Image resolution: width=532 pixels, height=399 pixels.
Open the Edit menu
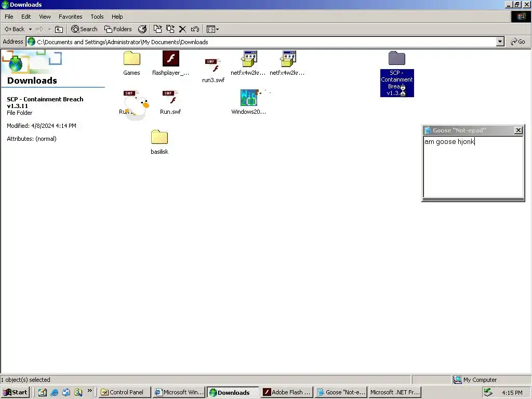coord(26,17)
